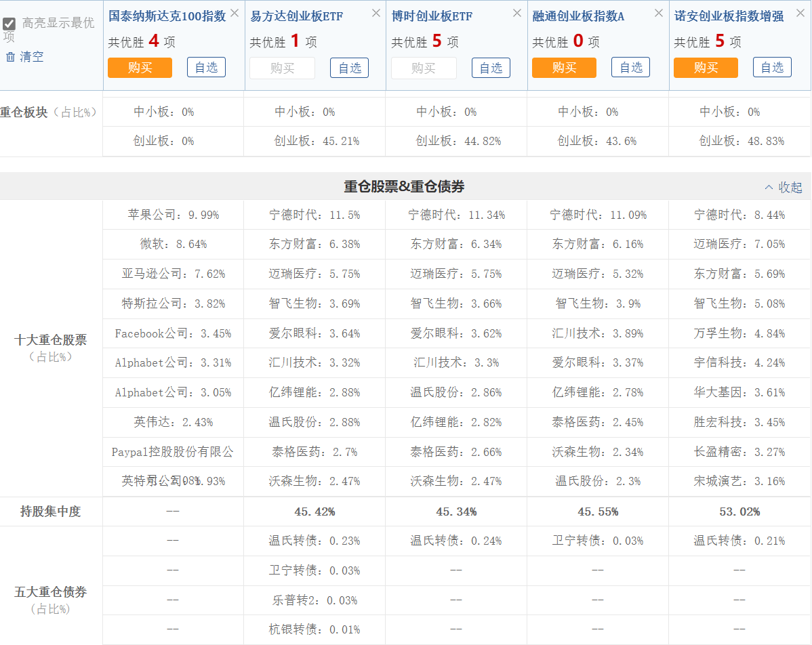Remove 易方达创业板ETF via its X icon
This screenshot has height=645, width=812.
(376, 12)
